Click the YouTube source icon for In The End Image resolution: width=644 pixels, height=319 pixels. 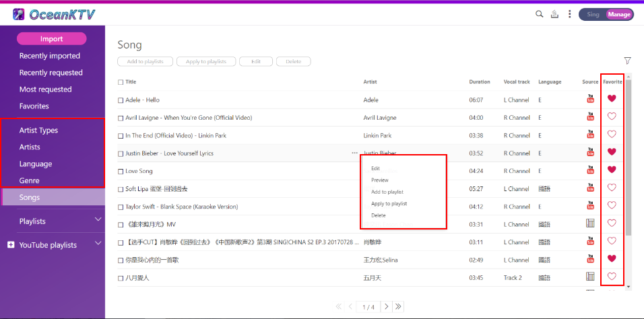click(591, 135)
